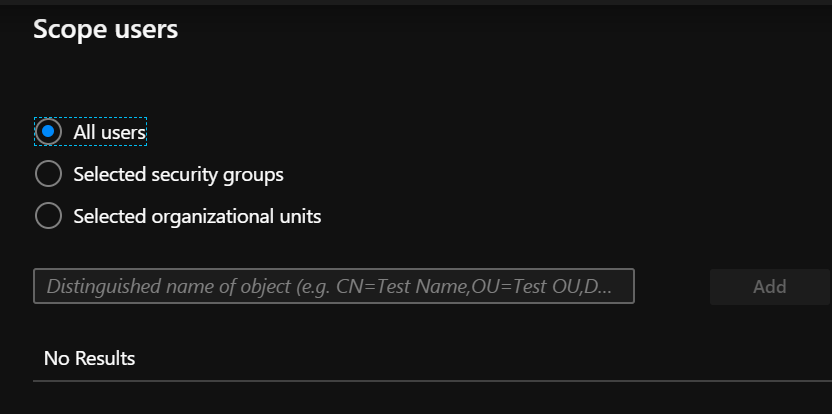
Task: Click the 'No Results' list row
Action: 90,358
